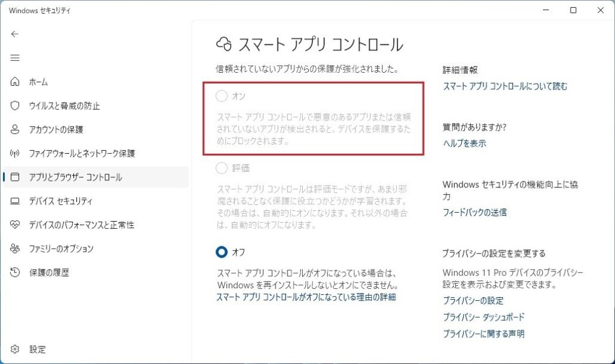The image size is (615, 364).
Task: Click the 詳細情報 heading text
Action: [x=460, y=70]
